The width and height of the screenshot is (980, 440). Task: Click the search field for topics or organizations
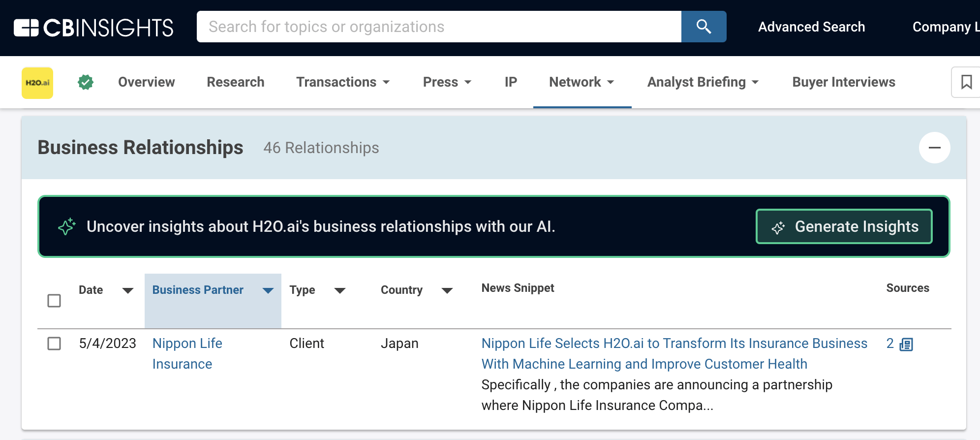(x=438, y=27)
